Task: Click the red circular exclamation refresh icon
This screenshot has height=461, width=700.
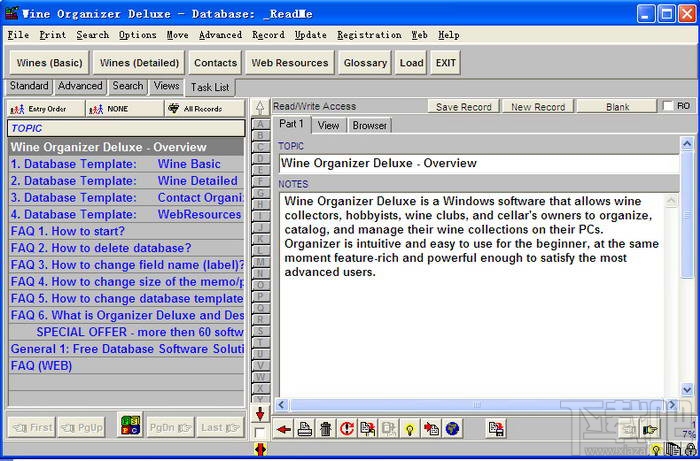Action: (x=346, y=429)
